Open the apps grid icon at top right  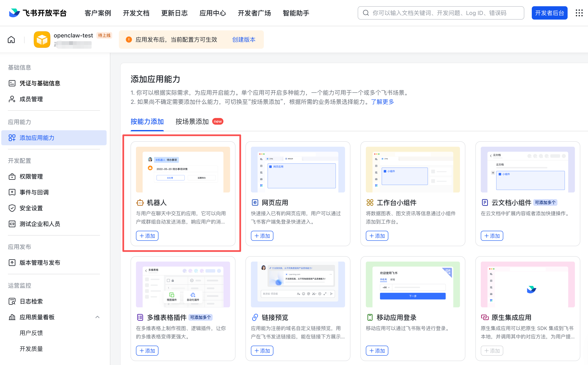point(579,13)
